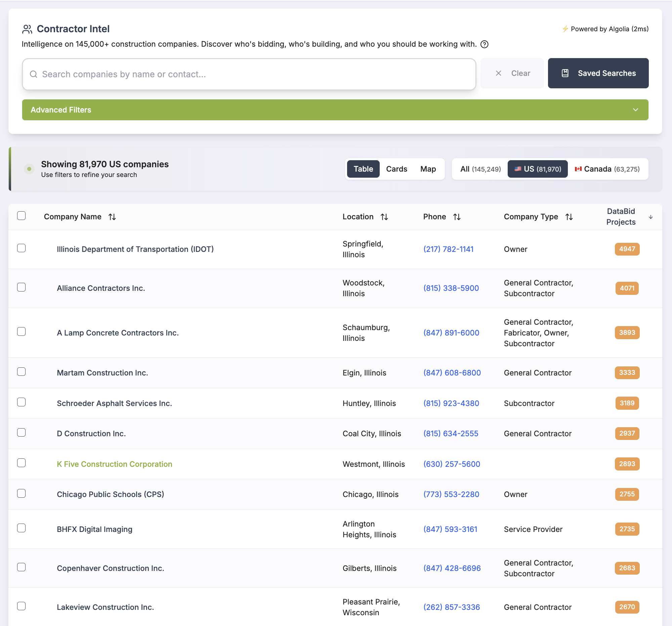Click Schroeder Asphalt Services Inc. name
The image size is (672, 626).
[114, 403]
